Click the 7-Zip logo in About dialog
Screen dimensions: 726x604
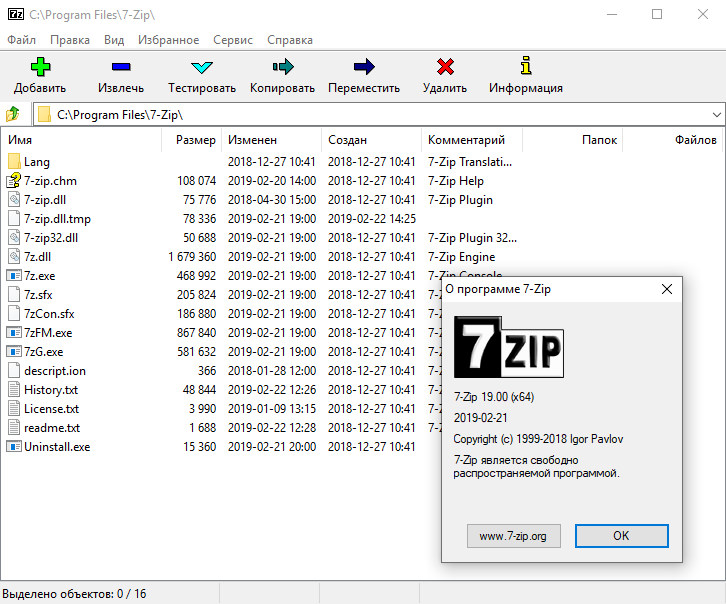(x=508, y=347)
